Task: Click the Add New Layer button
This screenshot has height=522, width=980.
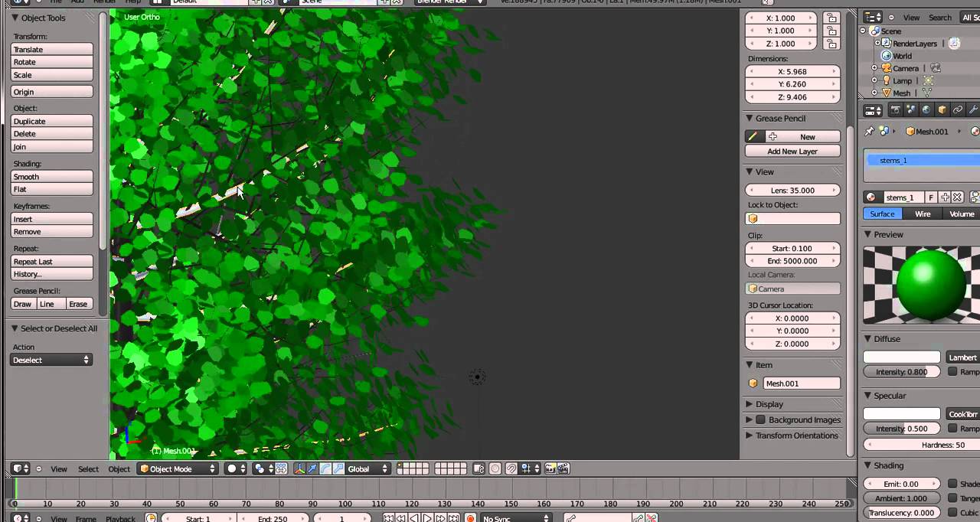Action: coord(792,152)
